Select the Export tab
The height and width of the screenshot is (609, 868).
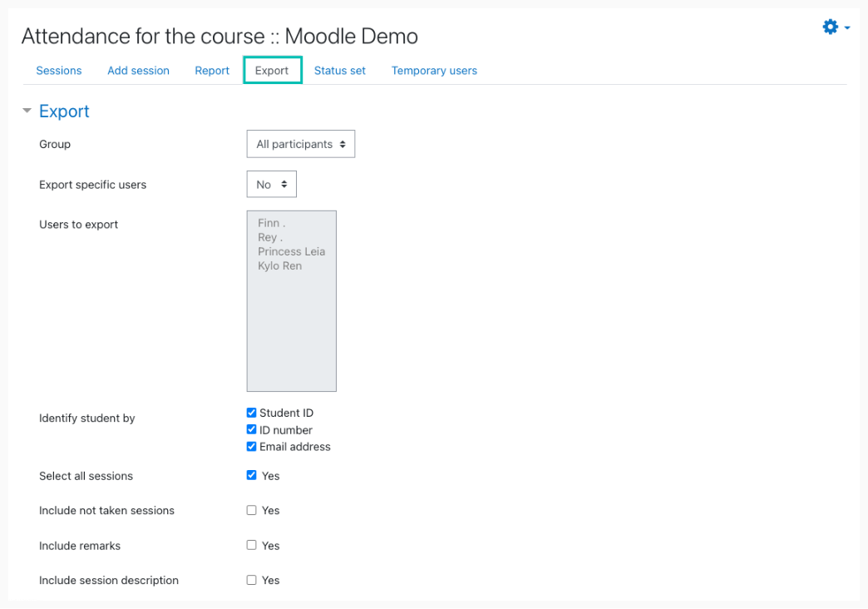pos(272,71)
